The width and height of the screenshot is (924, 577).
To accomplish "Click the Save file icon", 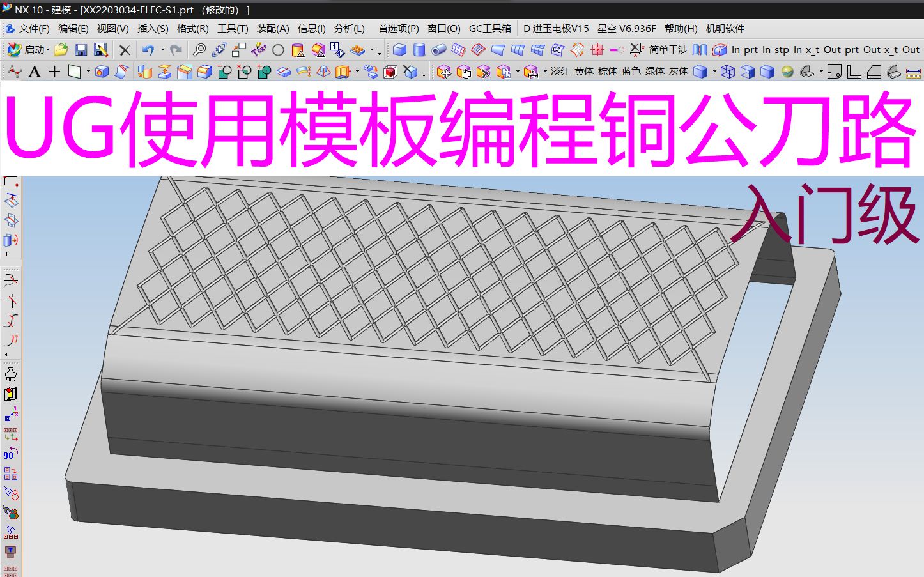I will 81,50.
